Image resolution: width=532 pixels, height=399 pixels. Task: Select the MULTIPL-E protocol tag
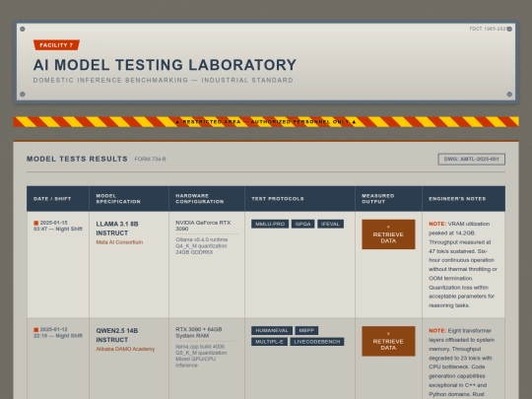269,342
